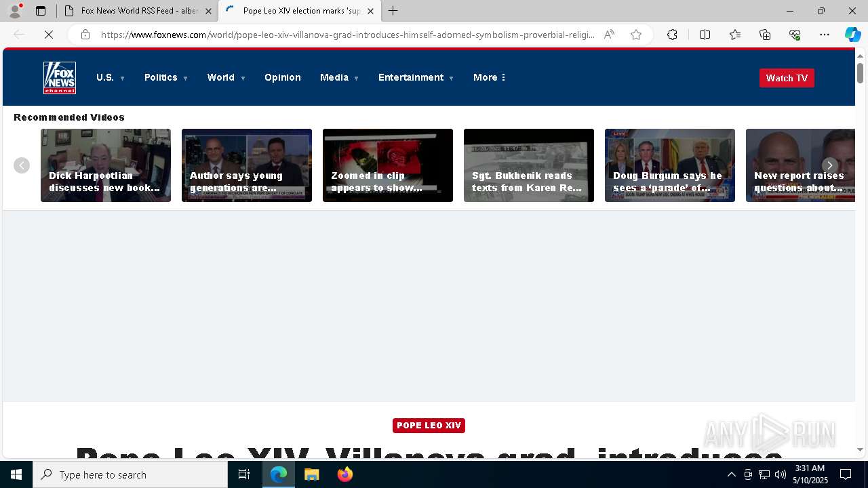Click the Watch TV button
This screenshot has width=868, height=488.
(787, 78)
